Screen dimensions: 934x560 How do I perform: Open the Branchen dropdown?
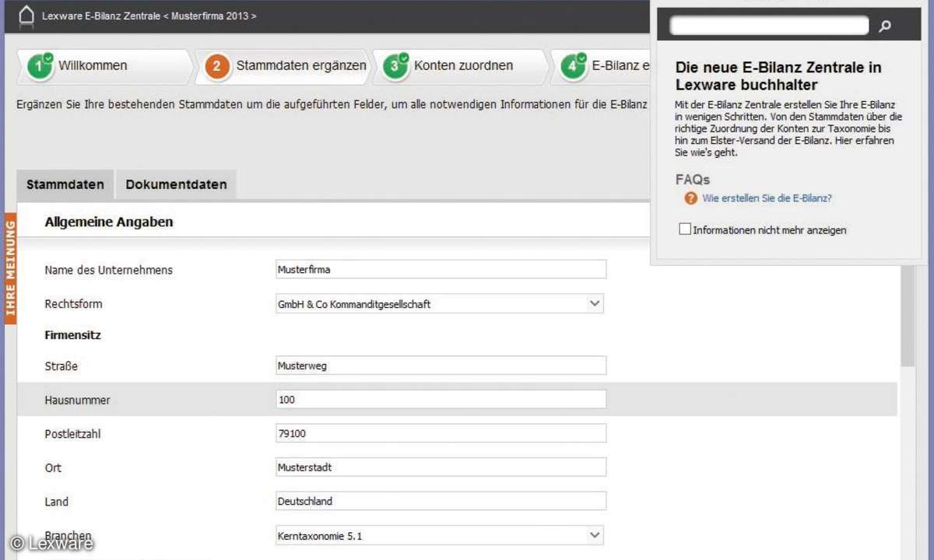440,535
